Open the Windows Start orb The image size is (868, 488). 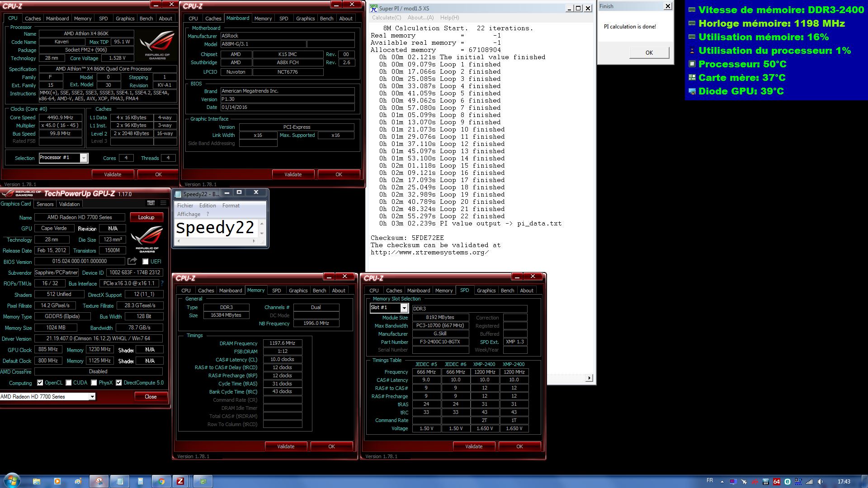coord(12,481)
